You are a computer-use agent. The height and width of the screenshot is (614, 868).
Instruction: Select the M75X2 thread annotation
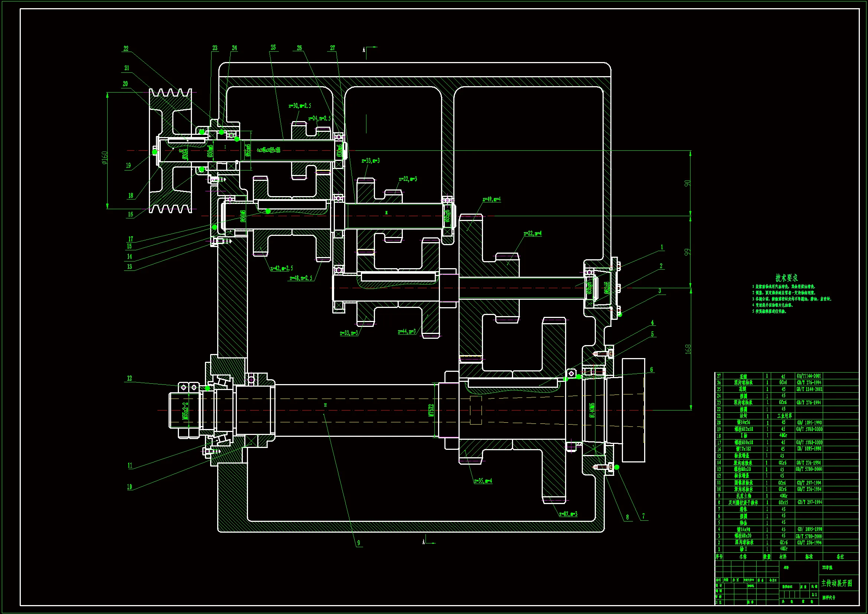click(x=431, y=410)
